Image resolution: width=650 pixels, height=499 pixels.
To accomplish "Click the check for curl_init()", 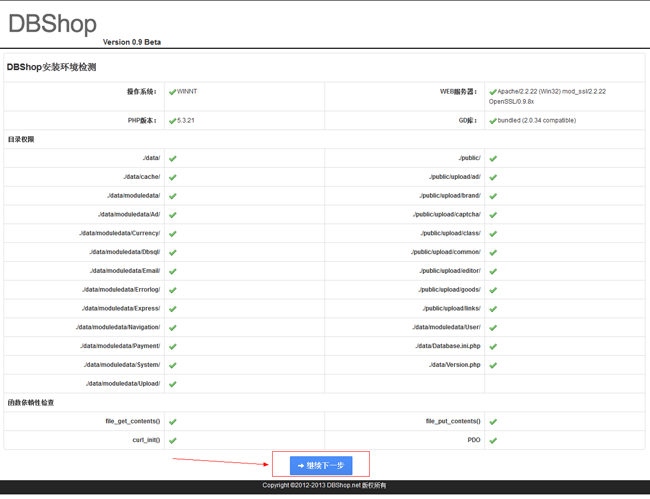I will point(172,441).
